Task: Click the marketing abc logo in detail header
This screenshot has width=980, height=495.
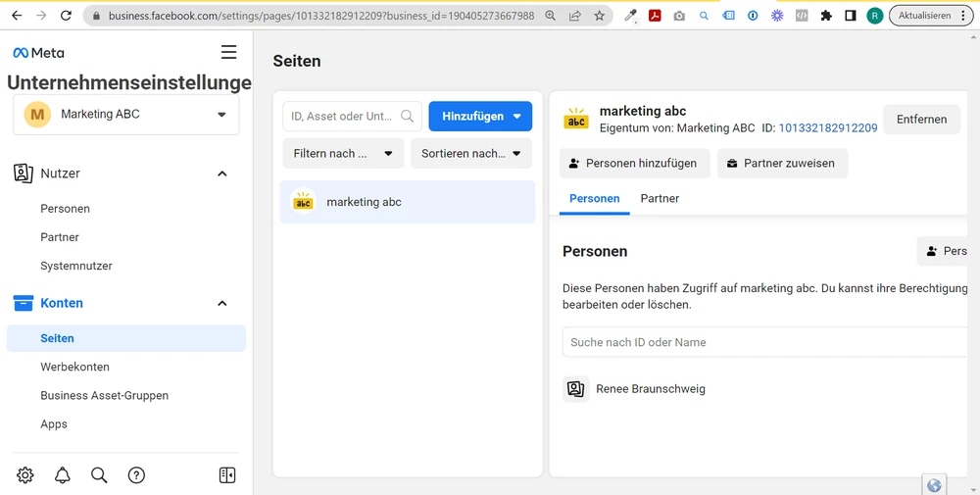Action: (575, 119)
